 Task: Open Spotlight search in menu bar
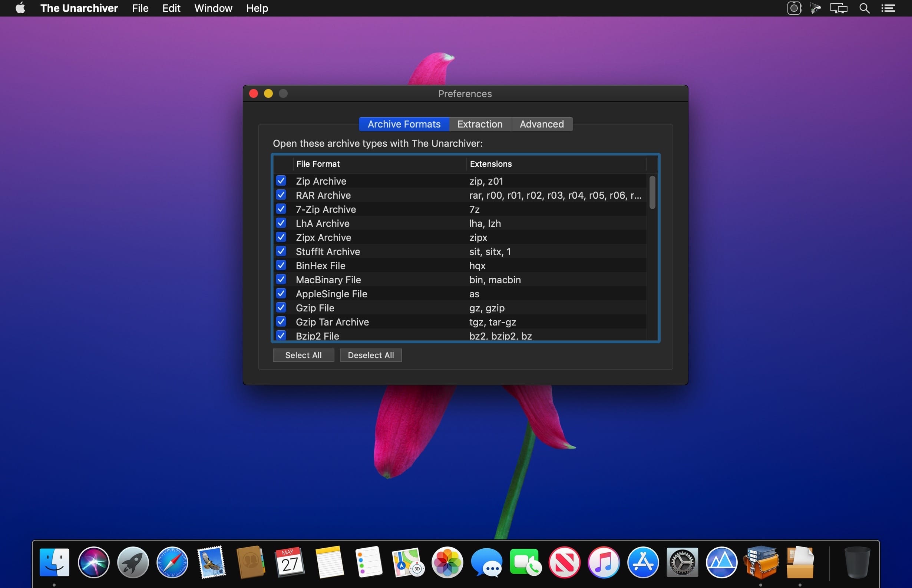864,8
